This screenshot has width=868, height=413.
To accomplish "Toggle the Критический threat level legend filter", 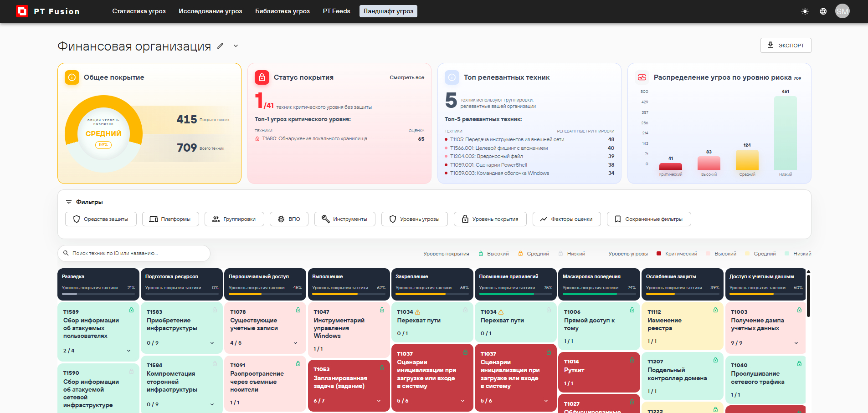I will pyautogui.click(x=677, y=254).
